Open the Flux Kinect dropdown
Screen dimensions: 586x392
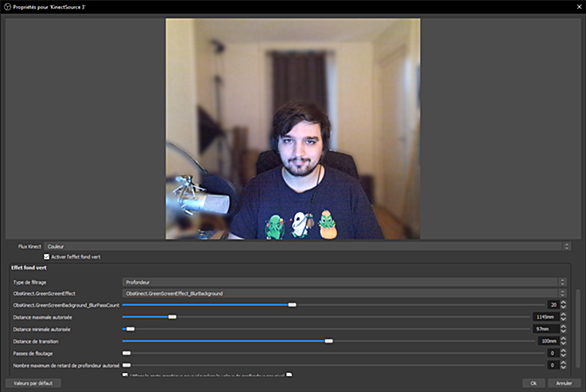coord(307,246)
